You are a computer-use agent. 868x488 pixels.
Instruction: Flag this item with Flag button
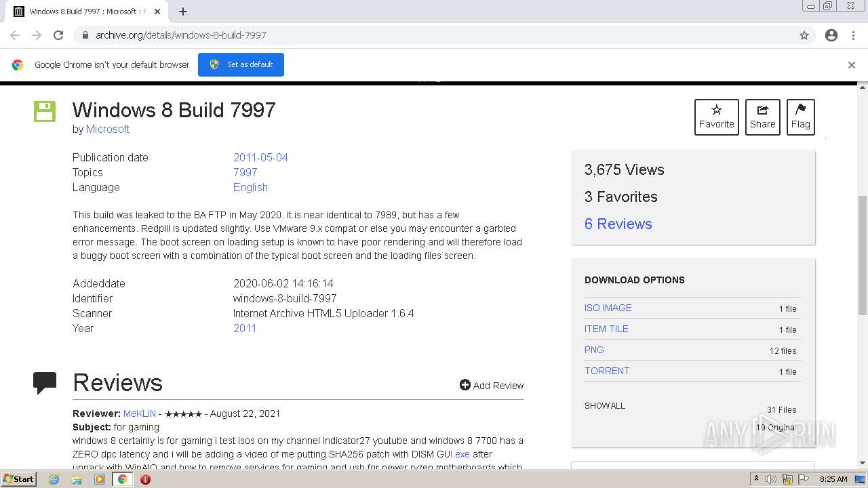coord(801,117)
